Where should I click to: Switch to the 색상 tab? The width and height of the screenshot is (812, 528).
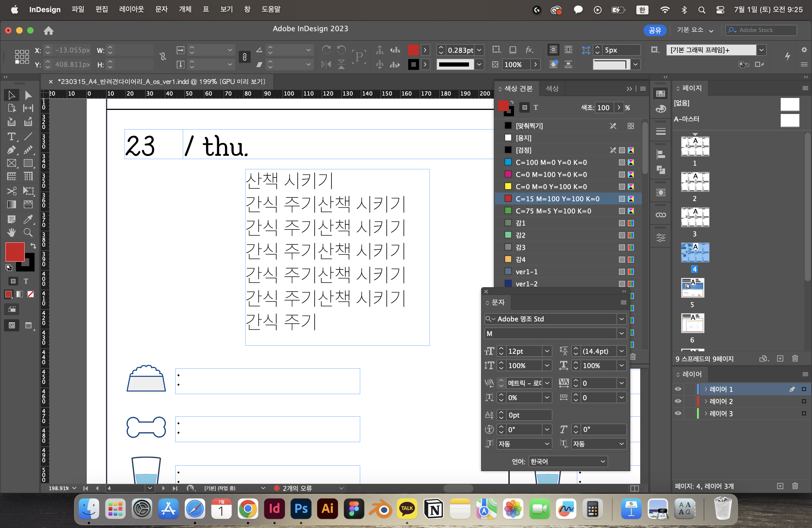pyautogui.click(x=552, y=89)
